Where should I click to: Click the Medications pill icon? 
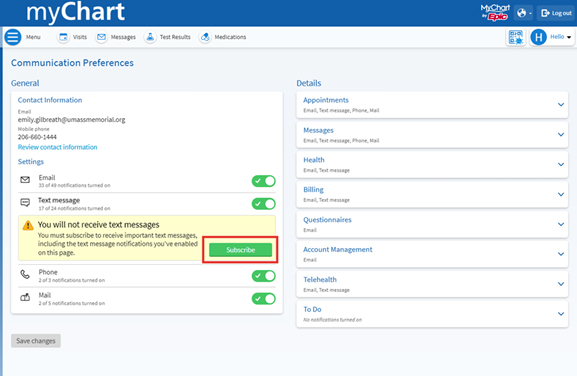pyautogui.click(x=205, y=37)
